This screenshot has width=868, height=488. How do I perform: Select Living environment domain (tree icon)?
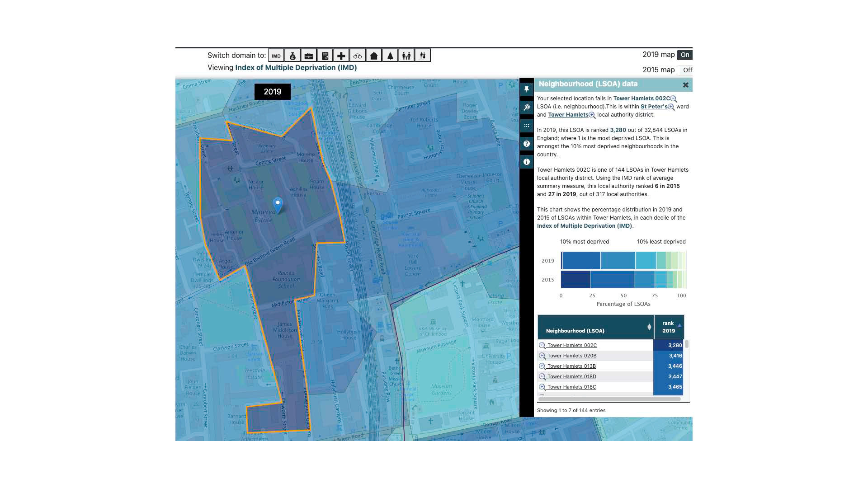pos(390,56)
